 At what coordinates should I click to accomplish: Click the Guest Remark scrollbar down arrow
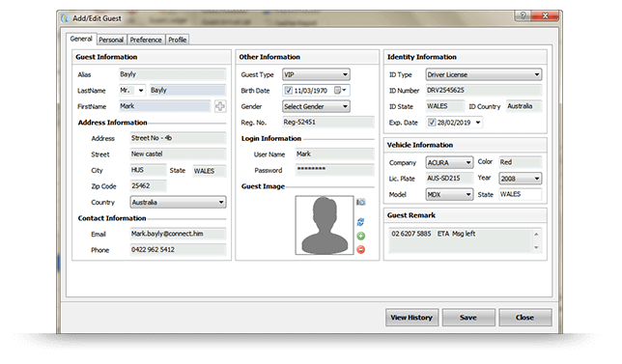pyautogui.click(x=536, y=247)
